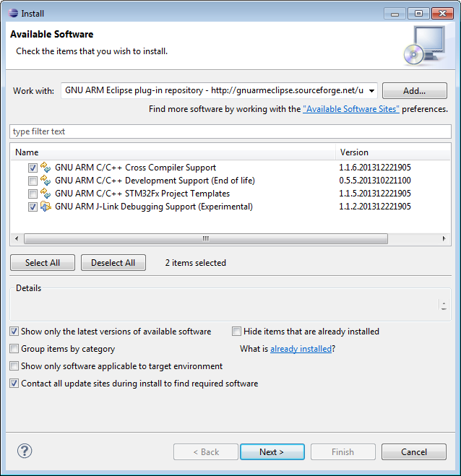Click the J-Link Debugging Support plug-in icon
Viewport: 461px width, 476px height.
46,207
